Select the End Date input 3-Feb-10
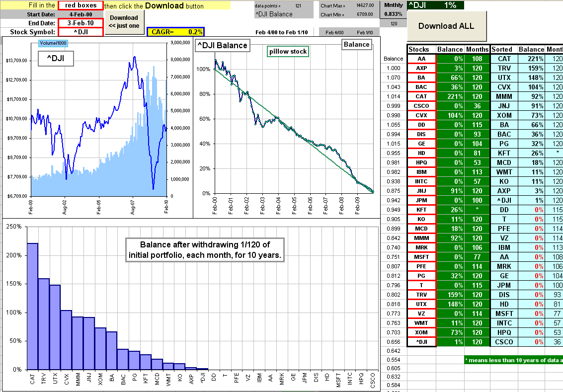The width and height of the screenshot is (563, 392). coord(81,23)
